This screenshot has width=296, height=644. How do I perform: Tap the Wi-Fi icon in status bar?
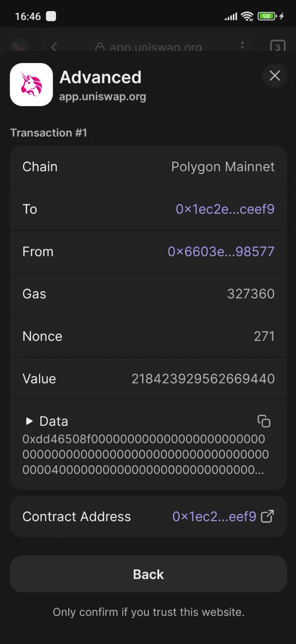(247, 14)
